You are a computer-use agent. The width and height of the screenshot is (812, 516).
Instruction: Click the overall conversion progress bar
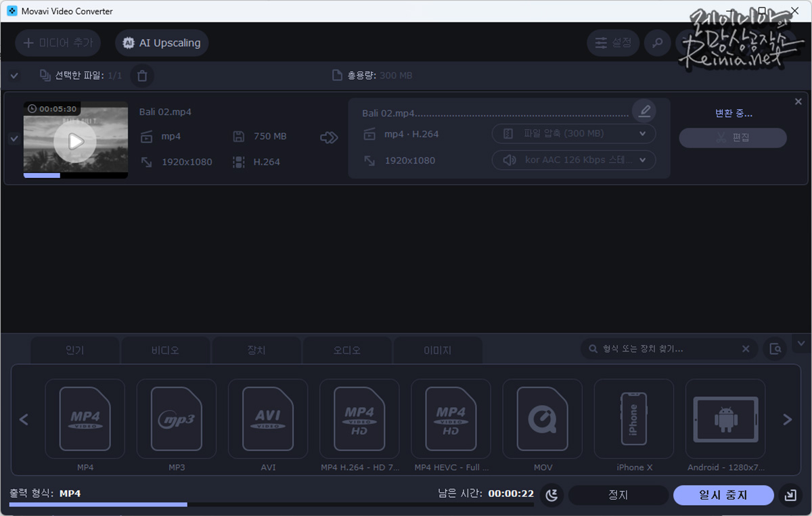click(x=271, y=505)
